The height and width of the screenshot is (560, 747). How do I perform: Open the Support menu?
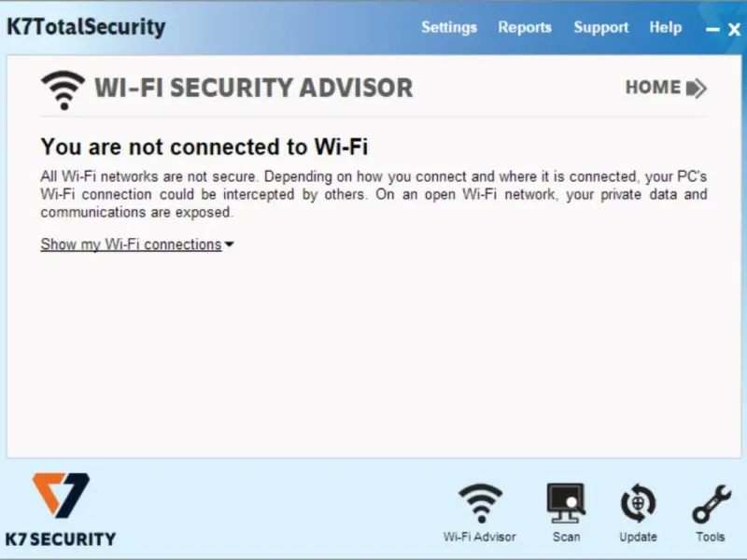tap(600, 28)
